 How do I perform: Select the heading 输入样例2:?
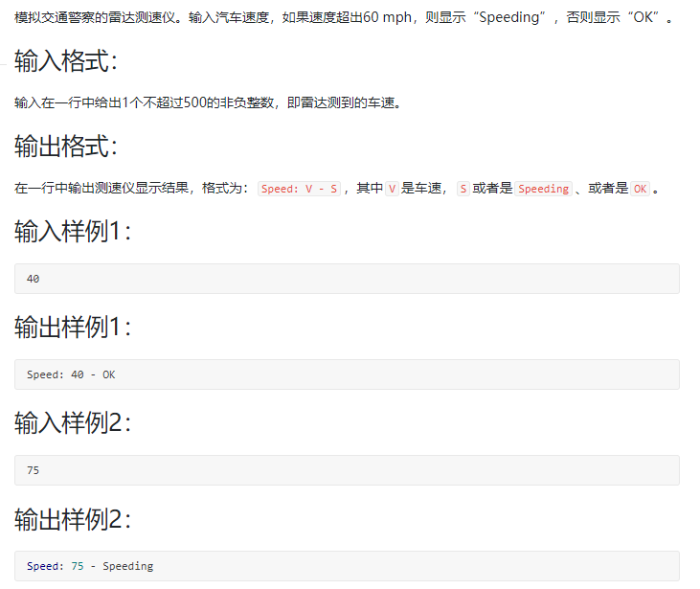73,422
